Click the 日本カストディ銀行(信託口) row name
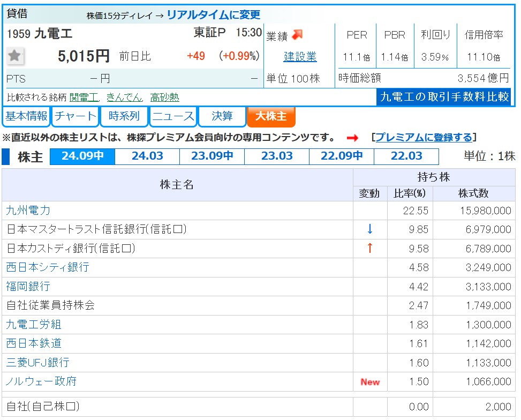The height and width of the screenshot is (420, 521). point(71,249)
